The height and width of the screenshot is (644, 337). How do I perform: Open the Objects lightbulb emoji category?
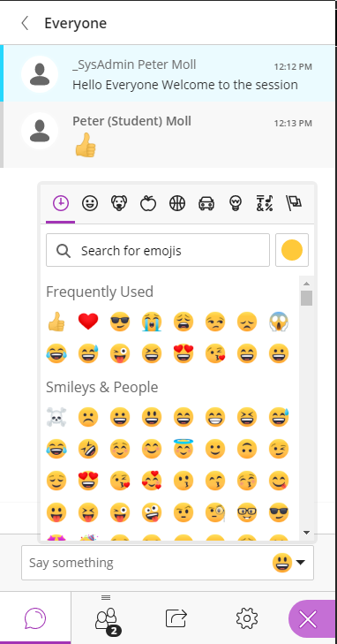(x=236, y=203)
